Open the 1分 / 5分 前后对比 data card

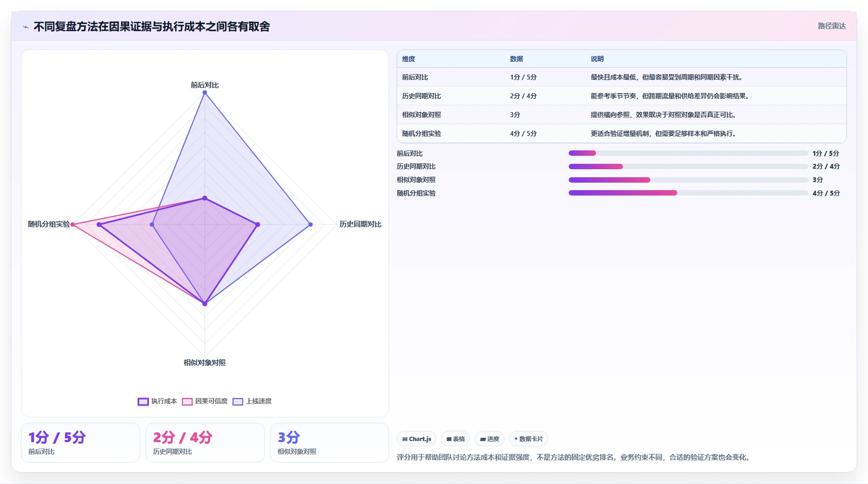81,443
